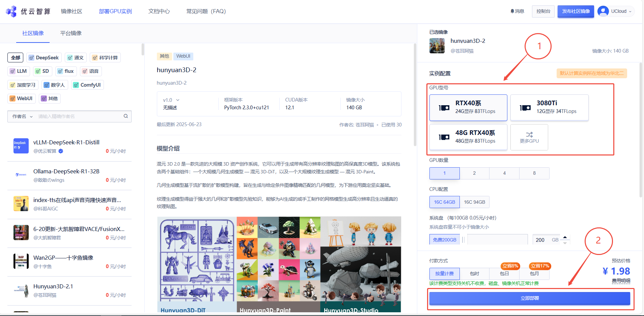Select 包日 payment option
Screen dimensions: 644x316
[504, 274]
